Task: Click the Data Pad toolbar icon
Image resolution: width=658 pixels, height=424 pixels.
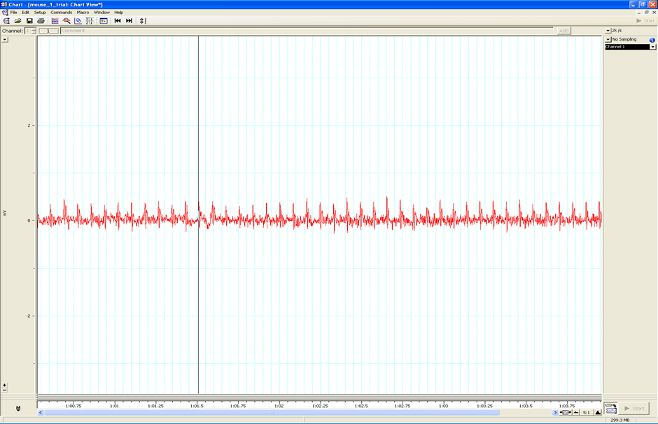Action: tap(89, 21)
